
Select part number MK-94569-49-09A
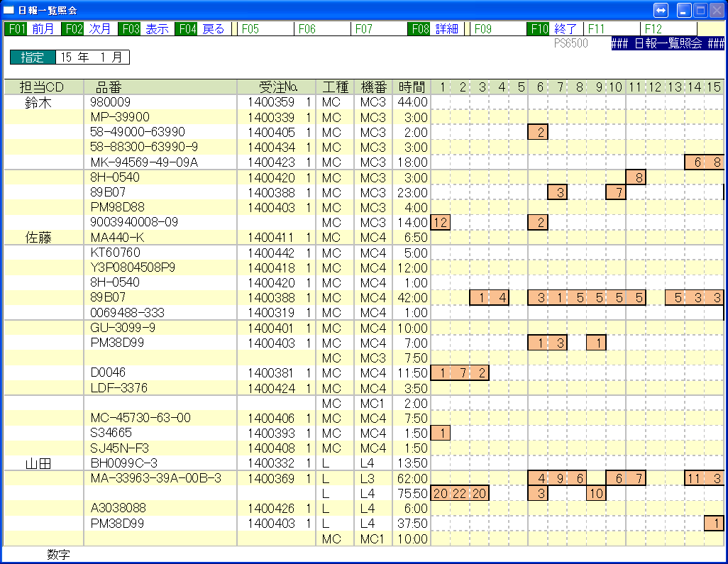tap(144, 162)
